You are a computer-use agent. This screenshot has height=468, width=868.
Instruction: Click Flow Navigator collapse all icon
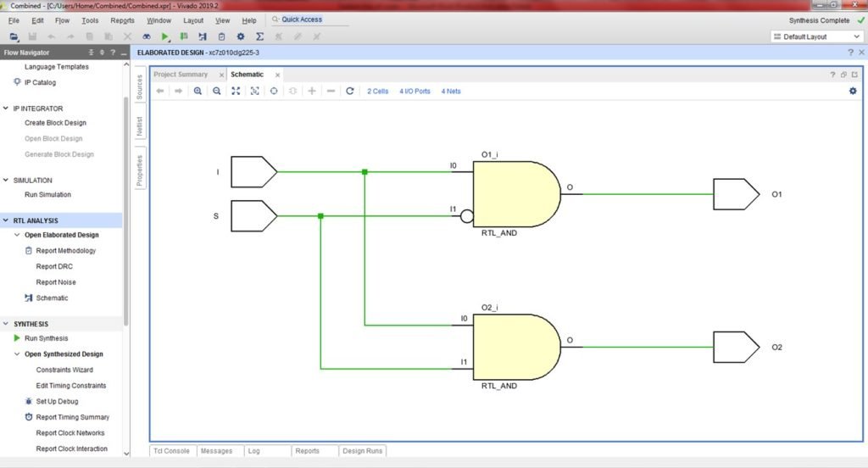click(x=92, y=52)
